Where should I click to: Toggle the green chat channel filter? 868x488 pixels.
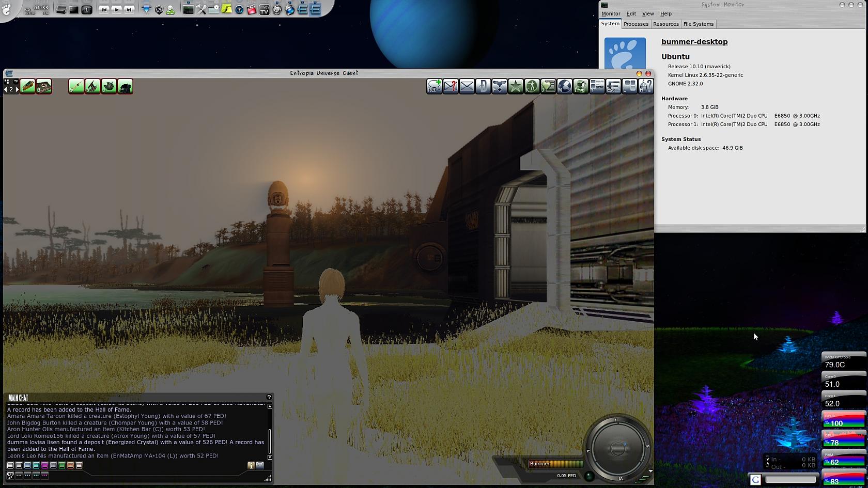pos(62,465)
